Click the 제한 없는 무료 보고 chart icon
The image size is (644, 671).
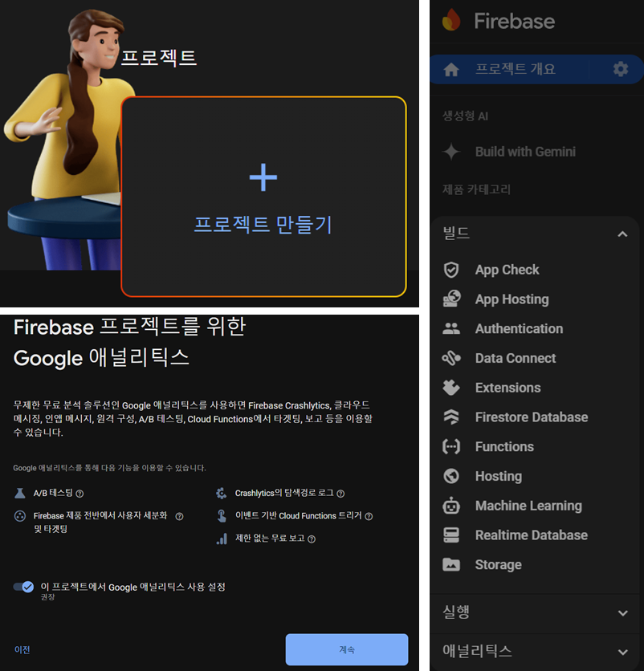pos(222,539)
